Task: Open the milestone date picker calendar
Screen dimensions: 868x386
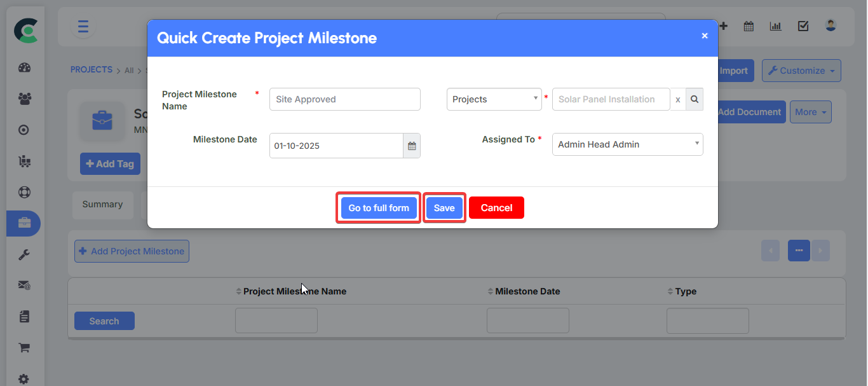Action: click(x=412, y=146)
